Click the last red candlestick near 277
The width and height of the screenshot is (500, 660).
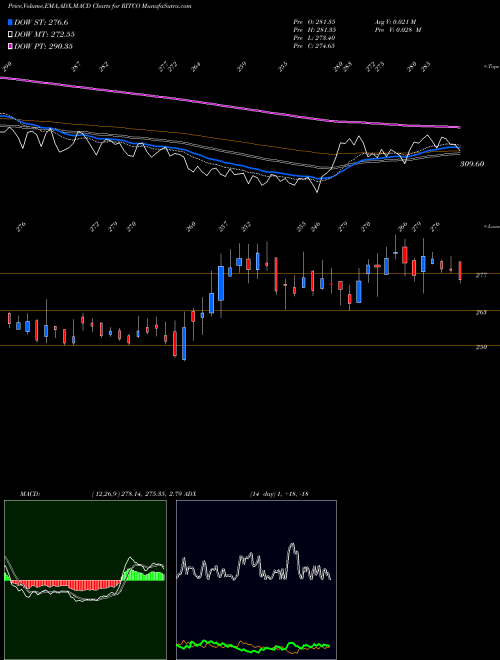pyautogui.click(x=460, y=270)
